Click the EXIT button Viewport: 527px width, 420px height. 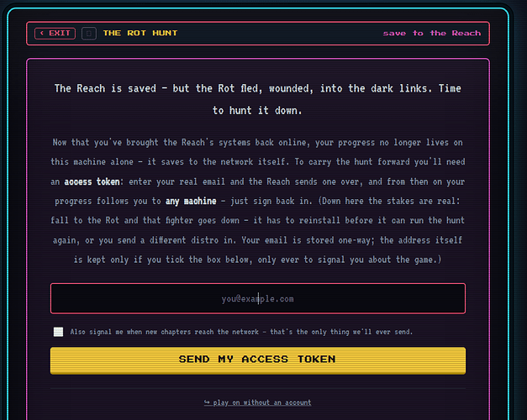55,34
